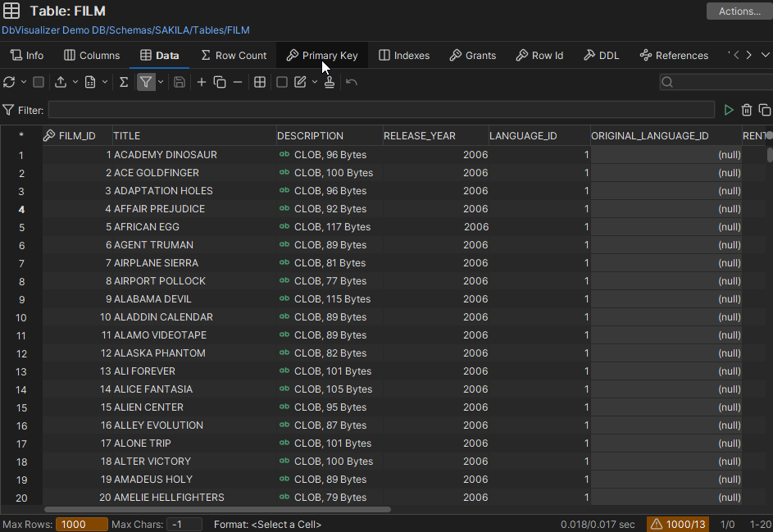773x532 pixels.
Task: Click the minus icon to delete row
Action: [238, 82]
